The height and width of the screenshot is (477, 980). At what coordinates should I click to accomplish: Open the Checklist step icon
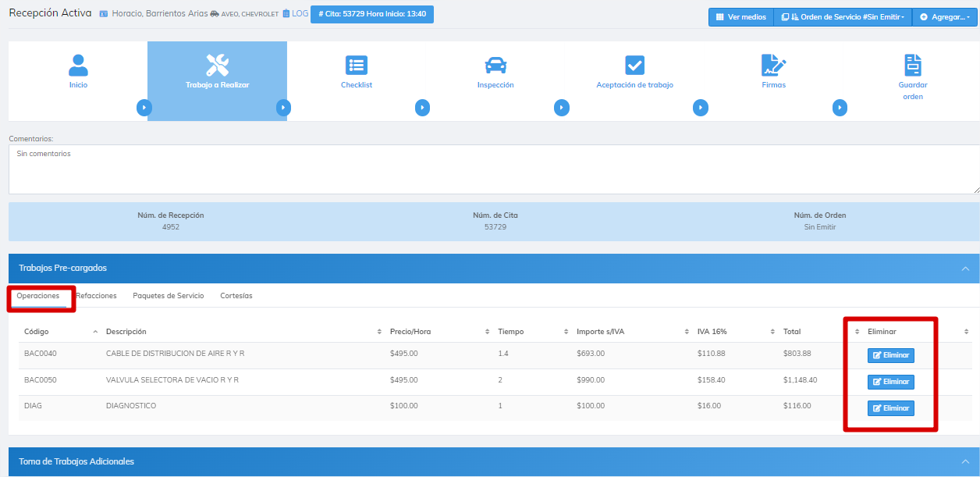click(357, 65)
